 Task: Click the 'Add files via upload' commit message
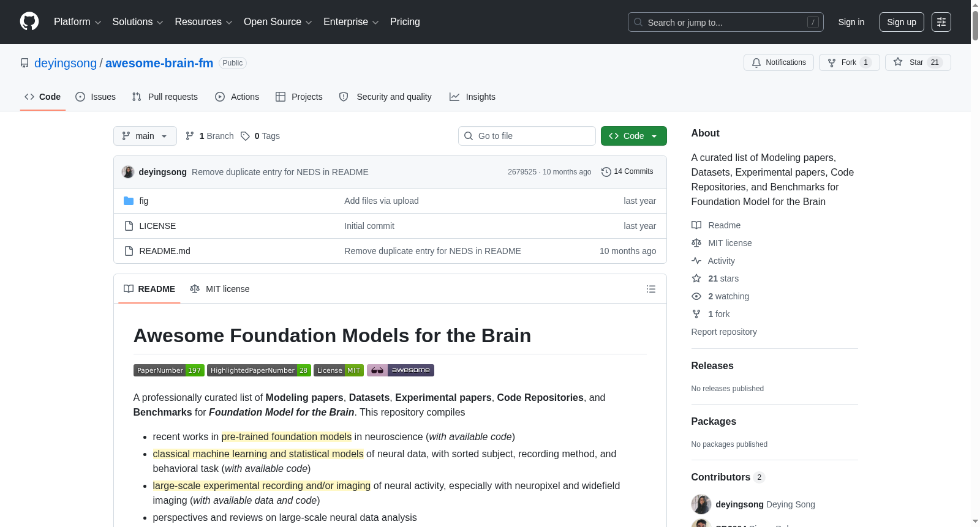382,201
